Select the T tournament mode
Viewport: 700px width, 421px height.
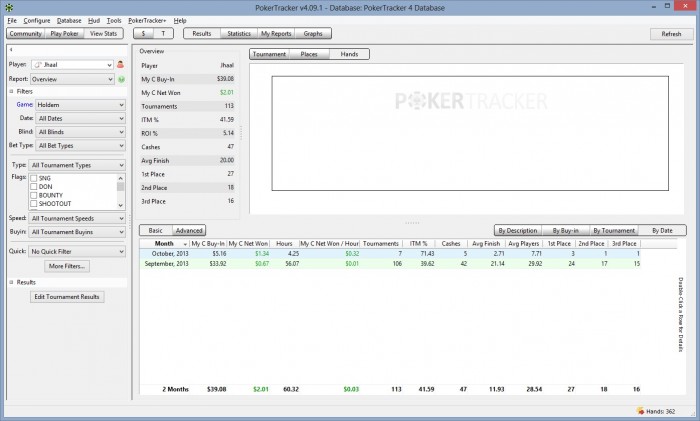click(163, 33)
